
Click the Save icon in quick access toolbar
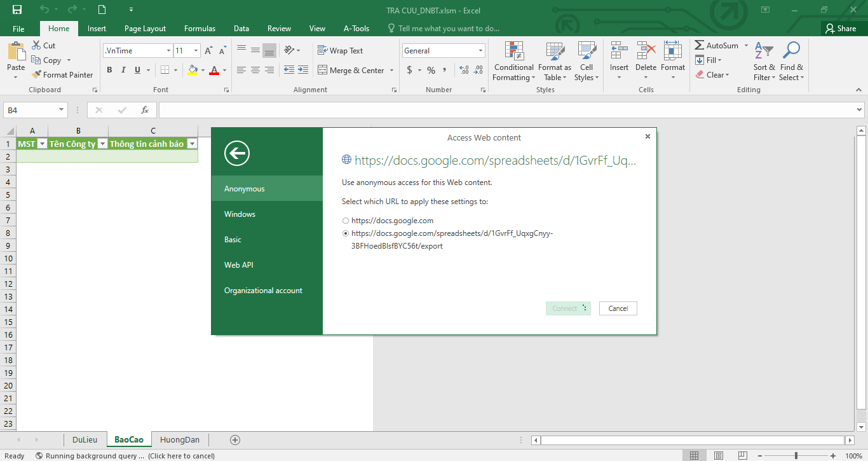click(x=17, y=10)
